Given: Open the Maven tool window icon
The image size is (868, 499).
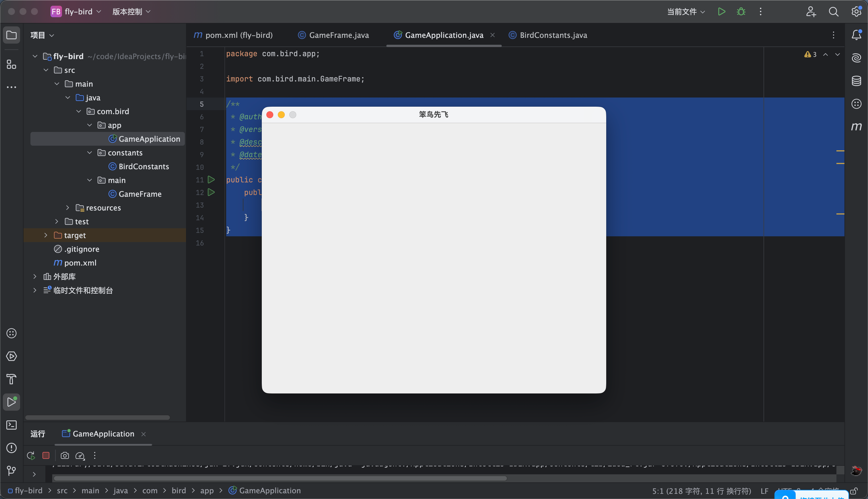Looking at the screenshot, I should coord(856,126).
